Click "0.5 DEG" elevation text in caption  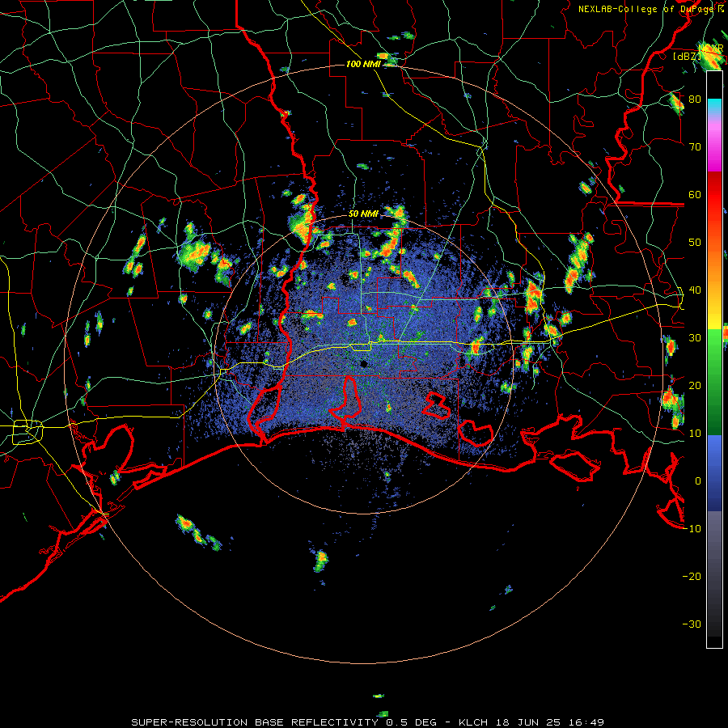(411, 722)
